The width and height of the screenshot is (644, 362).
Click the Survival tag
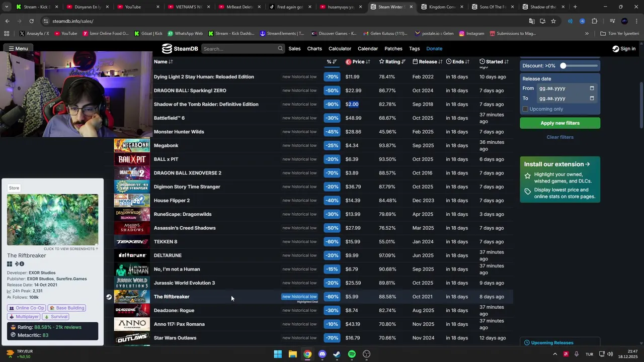coord(56,317)
